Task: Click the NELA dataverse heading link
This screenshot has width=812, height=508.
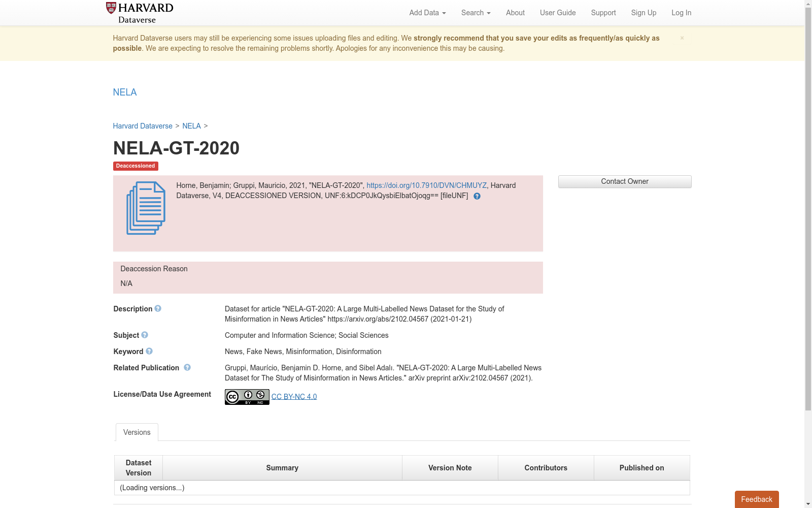Action: pos(125,92)
